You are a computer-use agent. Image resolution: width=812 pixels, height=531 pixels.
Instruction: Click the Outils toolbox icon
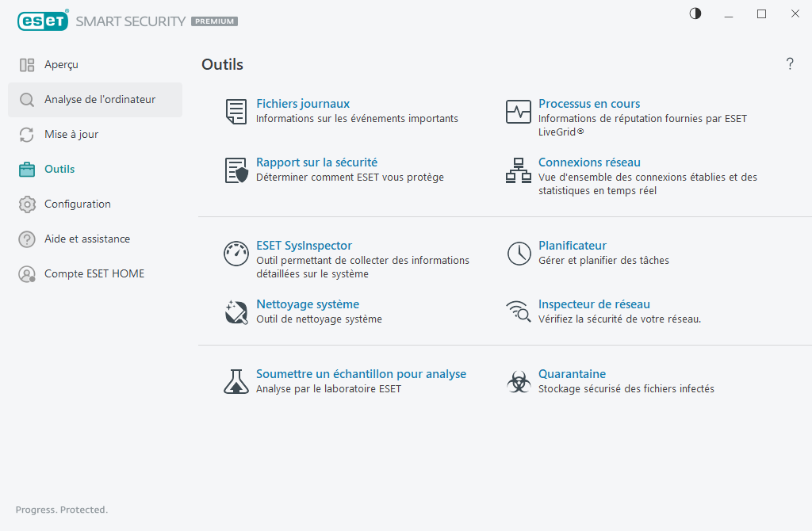[27, 170]
